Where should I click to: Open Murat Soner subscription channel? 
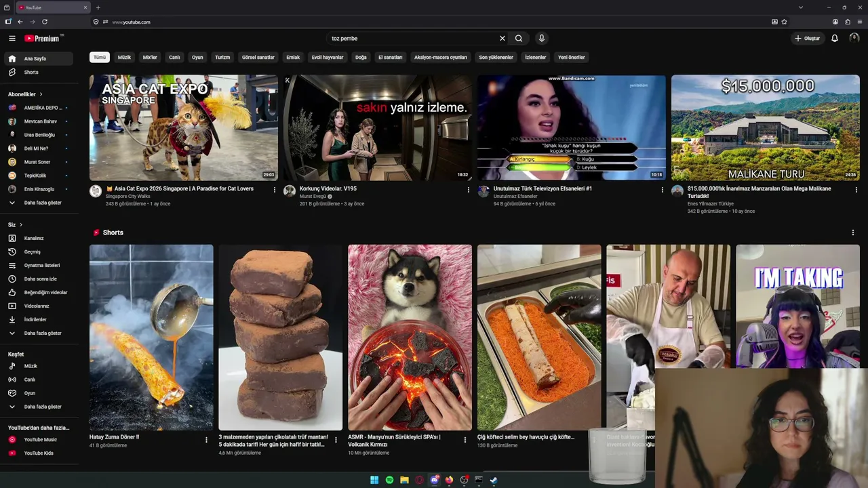click(x=39, y=162)
